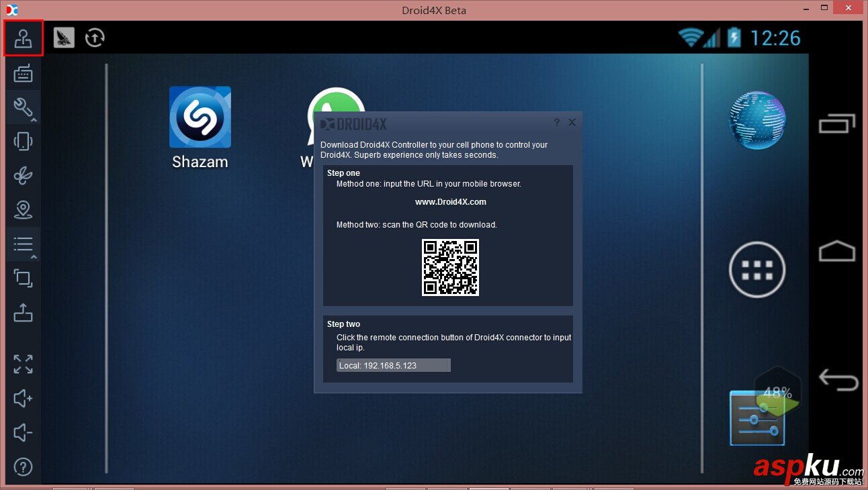Click the charging battery status icon
This screenshot has width=868, height=490.
click(x=734, y=38)
